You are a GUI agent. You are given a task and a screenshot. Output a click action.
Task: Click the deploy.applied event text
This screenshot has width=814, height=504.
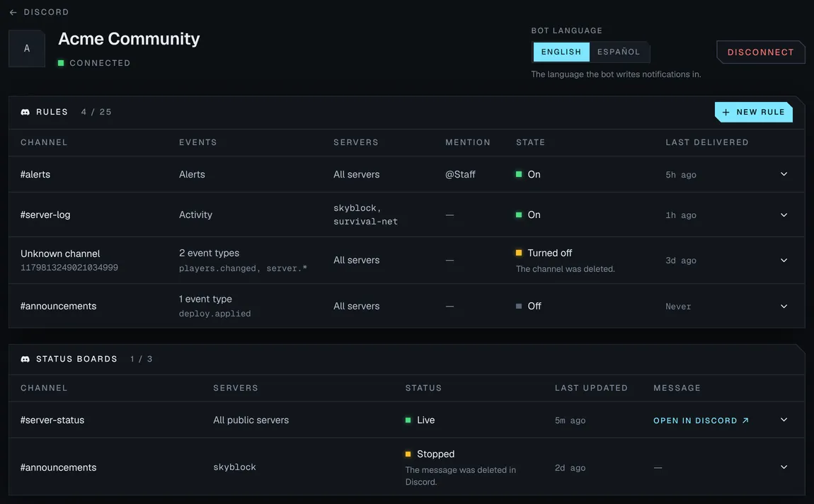(x=215, y=314)
